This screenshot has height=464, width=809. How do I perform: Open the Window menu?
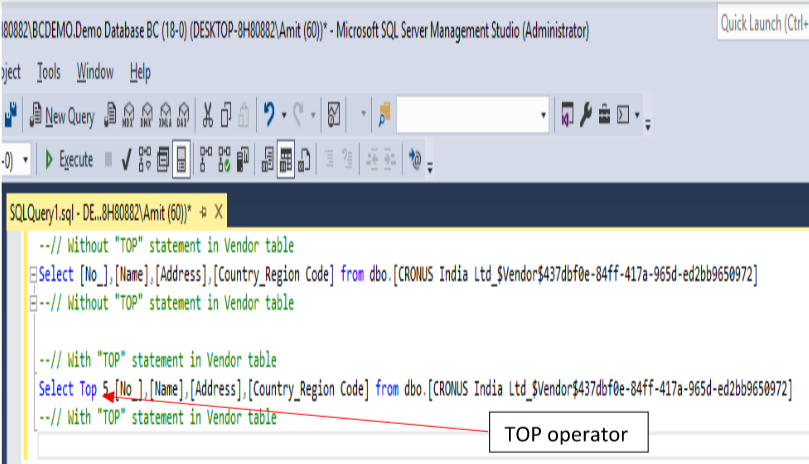point(95,72)
